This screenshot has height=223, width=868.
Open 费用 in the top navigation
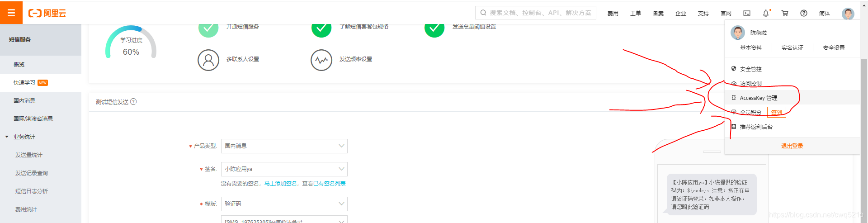[613, 14]
